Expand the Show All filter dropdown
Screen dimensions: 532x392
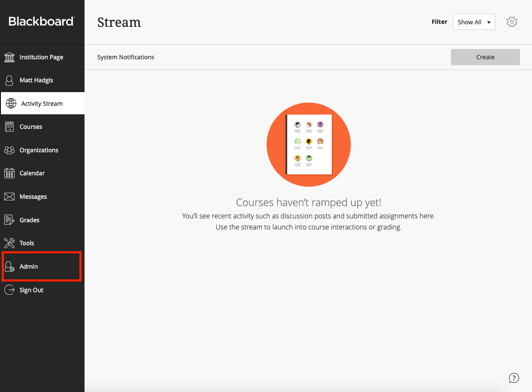[474, 22]
